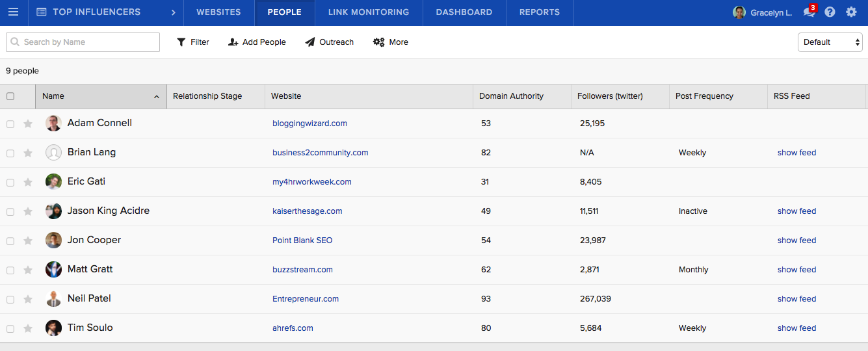Click Eric Gati's avatar photo
This screenshot has height=351, width=868.
pos(53,182)
